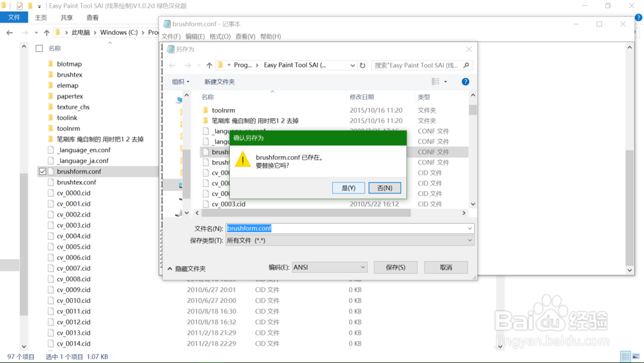Cancel the Save As dialog
This screenshot has width=644, height=363.
446,267
